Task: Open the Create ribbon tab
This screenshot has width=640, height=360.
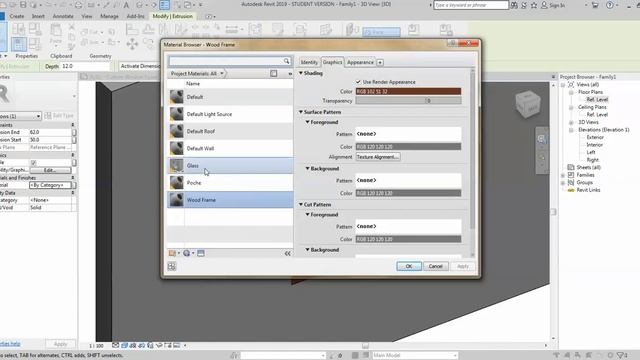Action: (x=17, y=16)
